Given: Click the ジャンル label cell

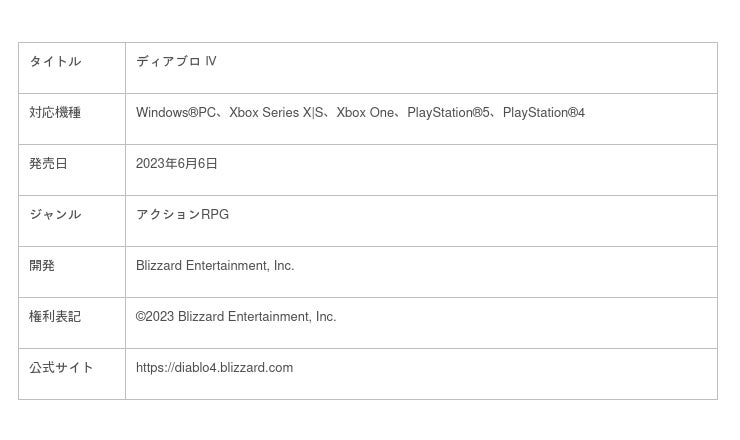Looking at the screenshot, I should [x=55, y=215].
